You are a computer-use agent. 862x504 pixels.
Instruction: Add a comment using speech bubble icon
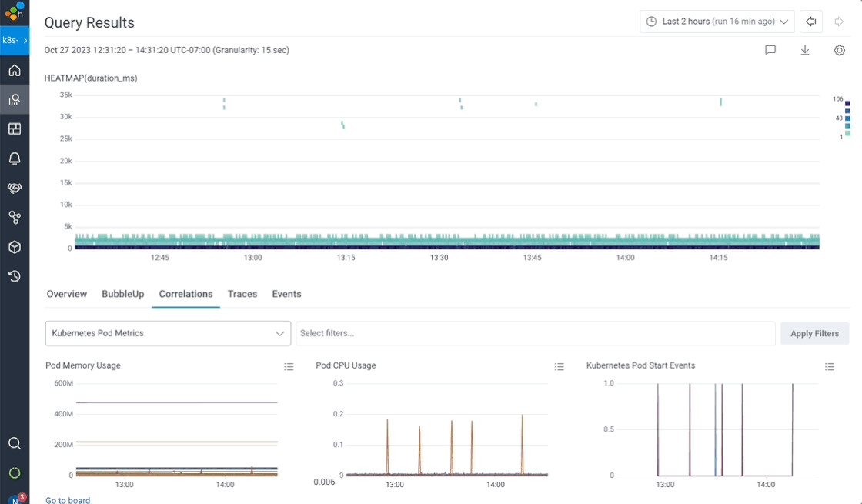(x=770, y=49)
